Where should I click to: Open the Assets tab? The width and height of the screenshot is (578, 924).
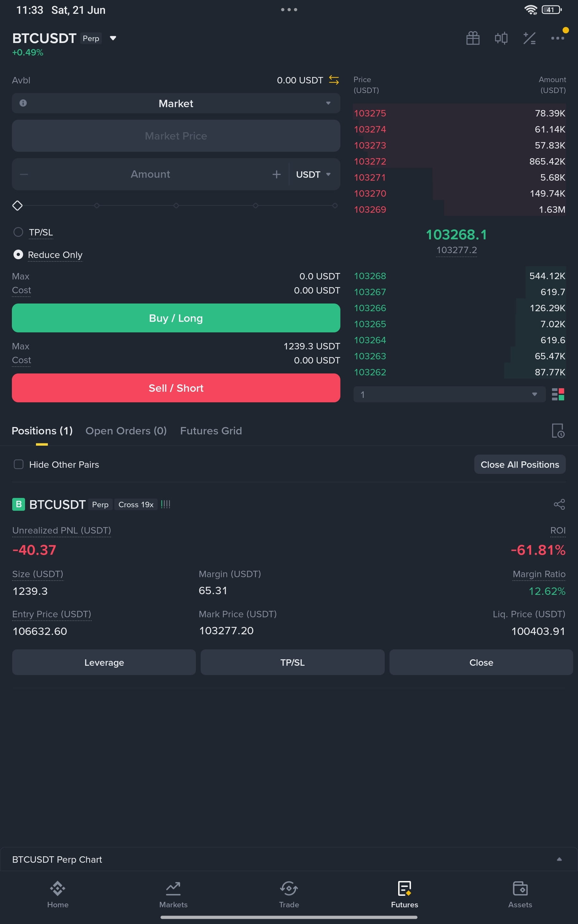pyautogui.click(x=520, y=894)
